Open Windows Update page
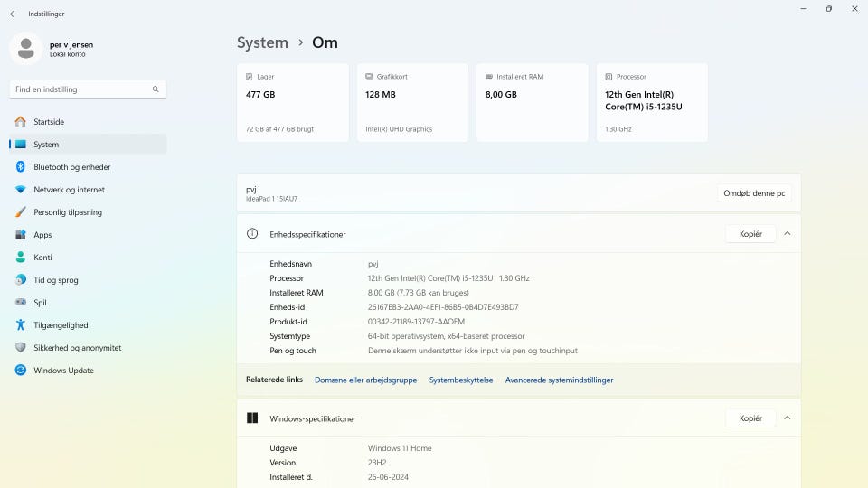This screenshot has width=868, height=488. tap(63, 371)
